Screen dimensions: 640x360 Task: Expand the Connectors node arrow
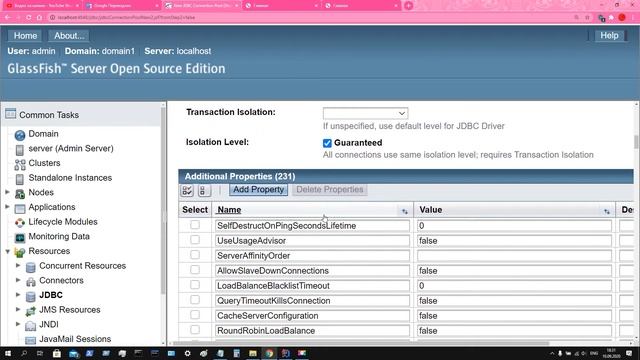pos(18,280)
